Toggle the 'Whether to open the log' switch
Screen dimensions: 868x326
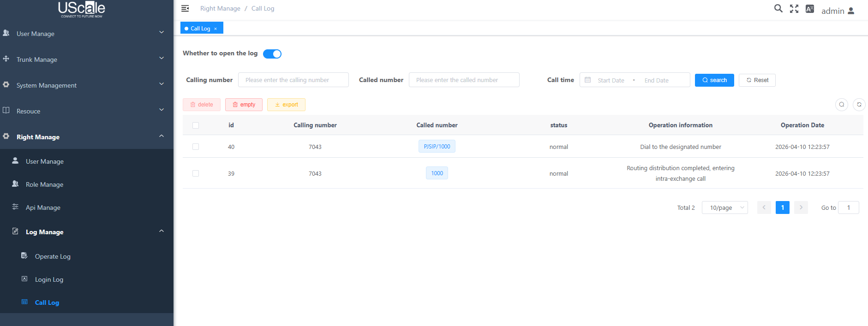click(272, 54)
